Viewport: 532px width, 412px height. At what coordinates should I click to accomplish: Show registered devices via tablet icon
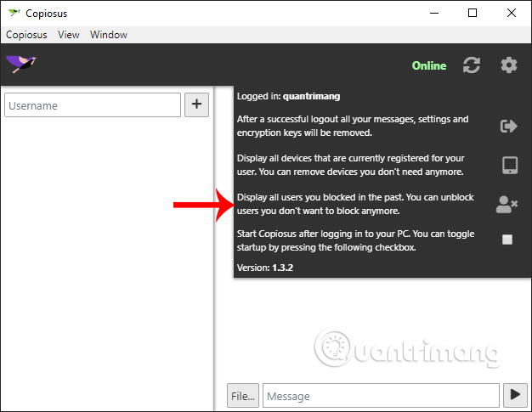510,165
